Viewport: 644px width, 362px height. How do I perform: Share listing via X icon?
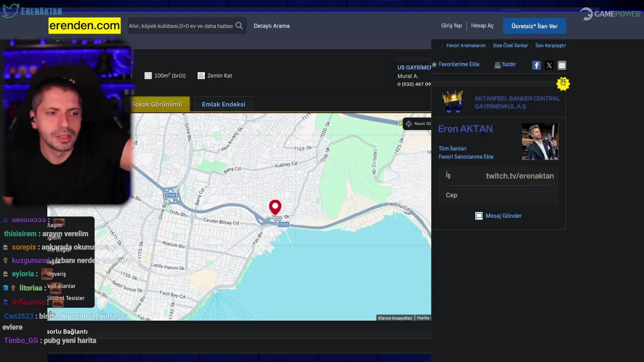[549, 65]
